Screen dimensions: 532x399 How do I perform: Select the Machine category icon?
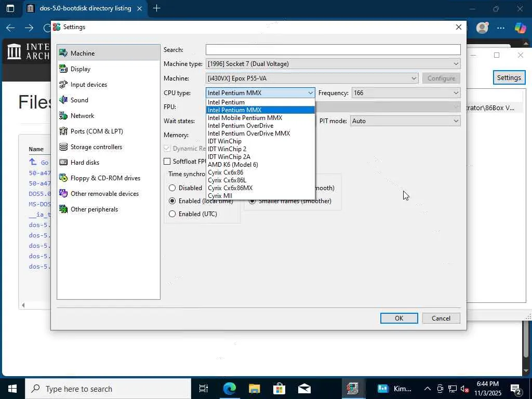[63, 53]
